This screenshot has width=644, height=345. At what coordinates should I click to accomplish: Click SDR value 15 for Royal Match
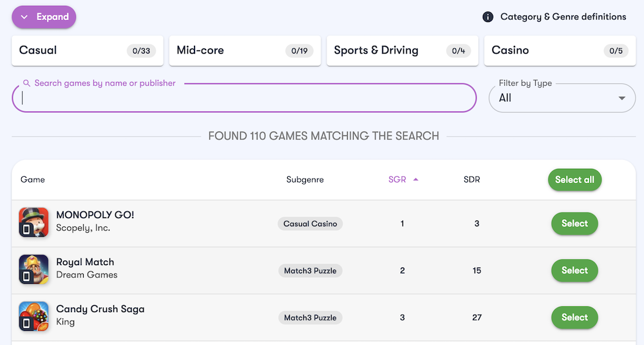477,271
